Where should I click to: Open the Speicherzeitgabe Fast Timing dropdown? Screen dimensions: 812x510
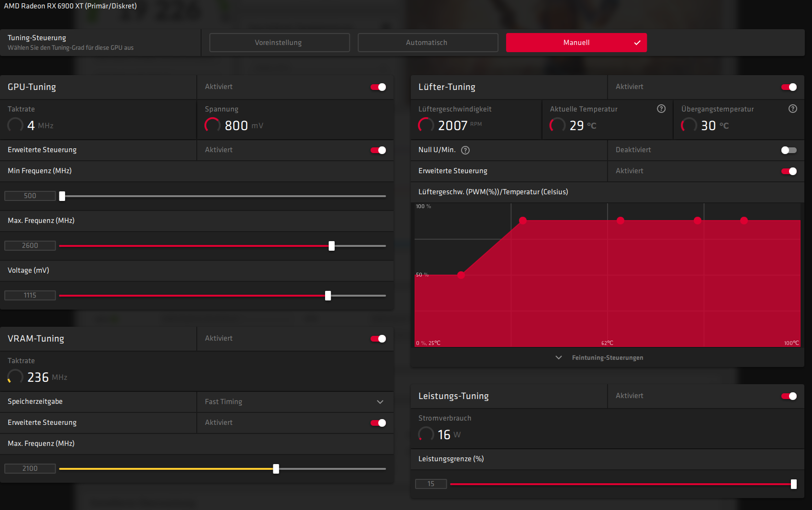[295, 402]
